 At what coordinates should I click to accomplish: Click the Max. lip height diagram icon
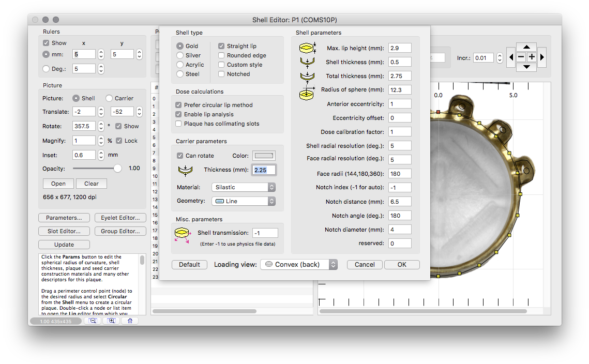click(307, 48)
